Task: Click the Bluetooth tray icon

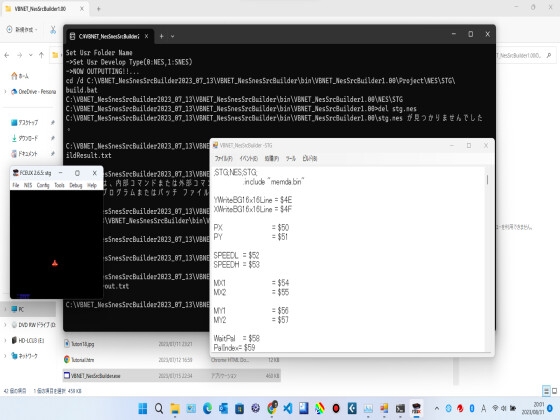Action: point(472,408)
